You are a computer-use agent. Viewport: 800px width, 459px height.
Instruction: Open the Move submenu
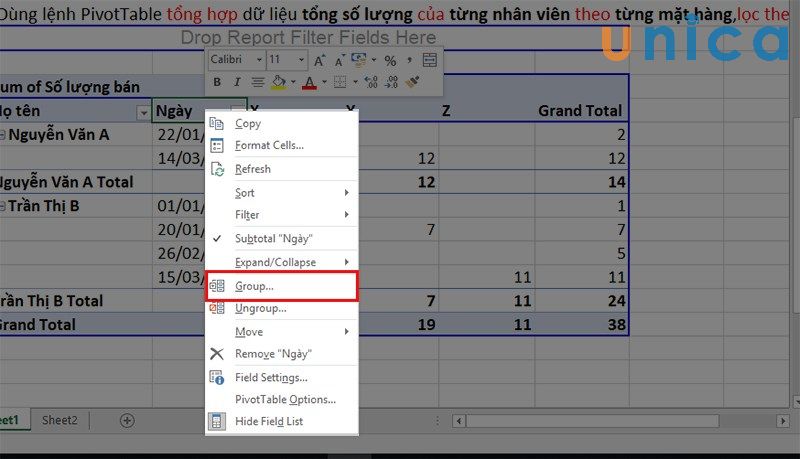pyautogui.click(x=282, y=332)
